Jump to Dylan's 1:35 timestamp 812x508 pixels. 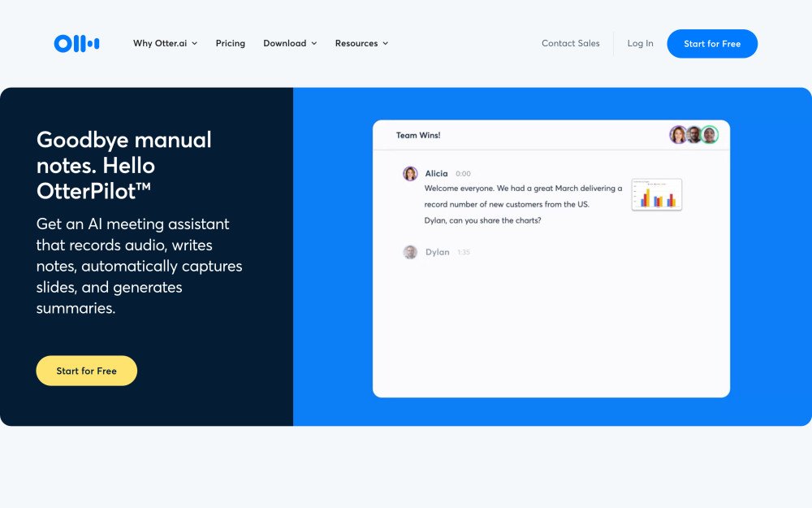[464, 253]
